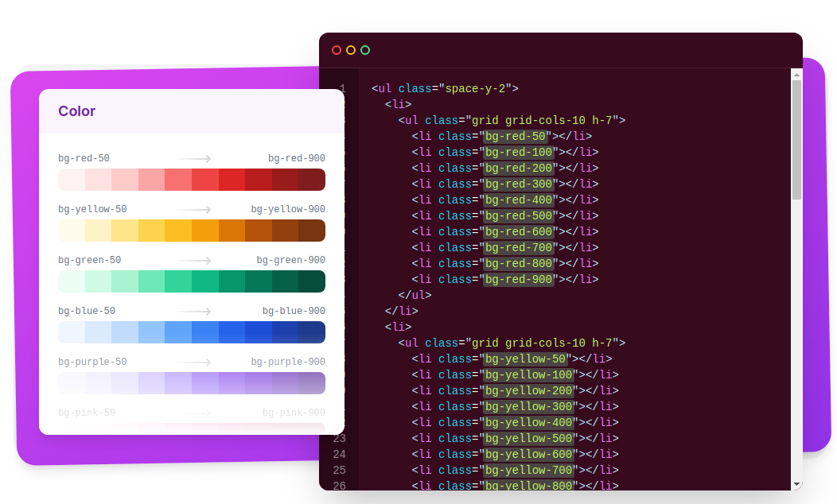Select the lightest yellow swatch bg-yellow-50
The width and height of the screenshot is (837, 504).
[x=72, y=231]
